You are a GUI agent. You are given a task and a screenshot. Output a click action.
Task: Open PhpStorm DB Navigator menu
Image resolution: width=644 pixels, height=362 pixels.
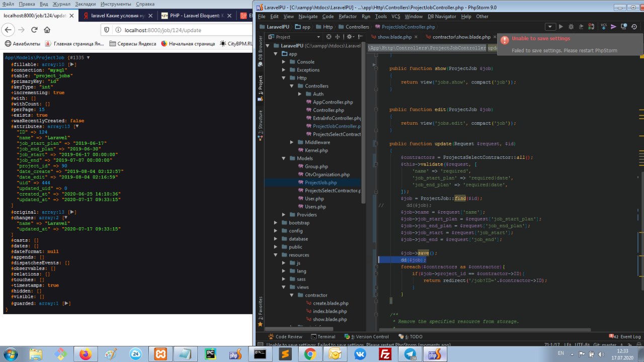[442, 16]
